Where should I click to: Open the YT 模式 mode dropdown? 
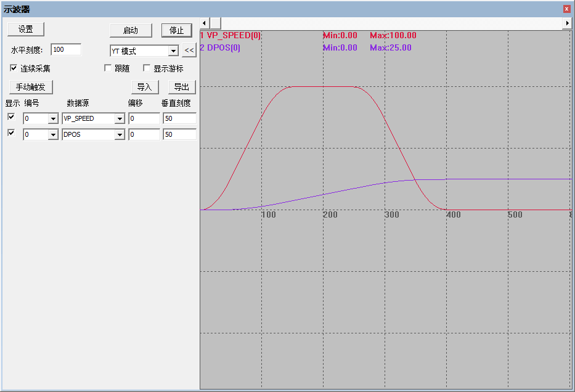pos(173,50)
